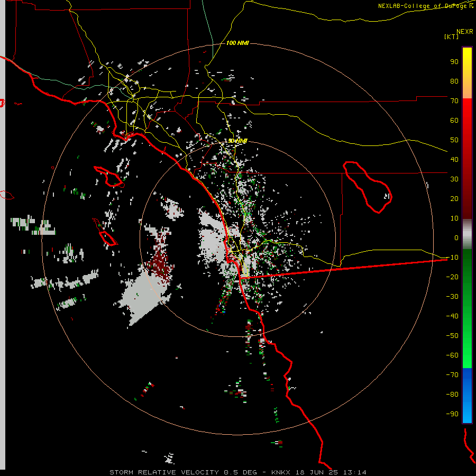Image resolution: width=476 pixels, height=476 pixels.
Task: Select the positive 10 scale value
Action: [x=454, y=218]
